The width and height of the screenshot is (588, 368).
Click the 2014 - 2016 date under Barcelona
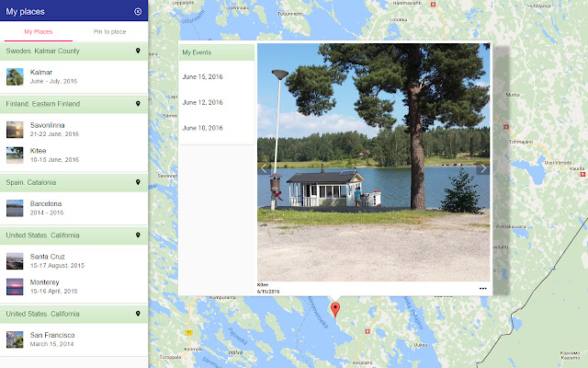[47, 213]
